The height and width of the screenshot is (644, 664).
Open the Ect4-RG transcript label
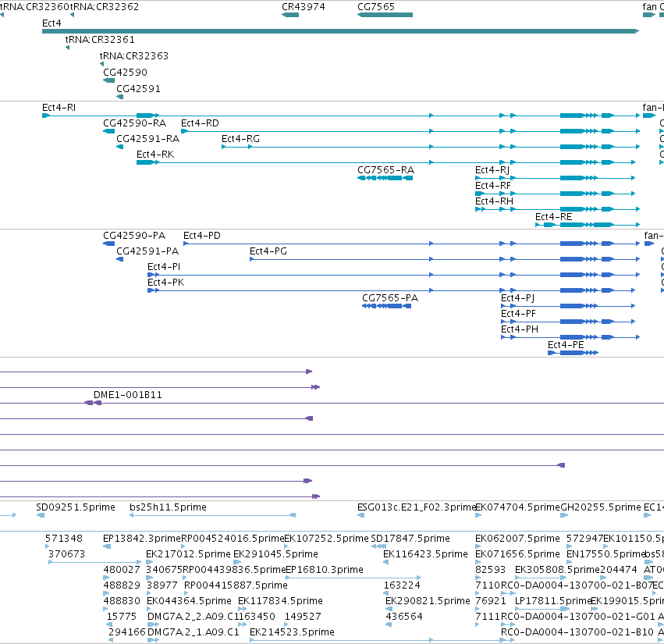click(240, 139)
